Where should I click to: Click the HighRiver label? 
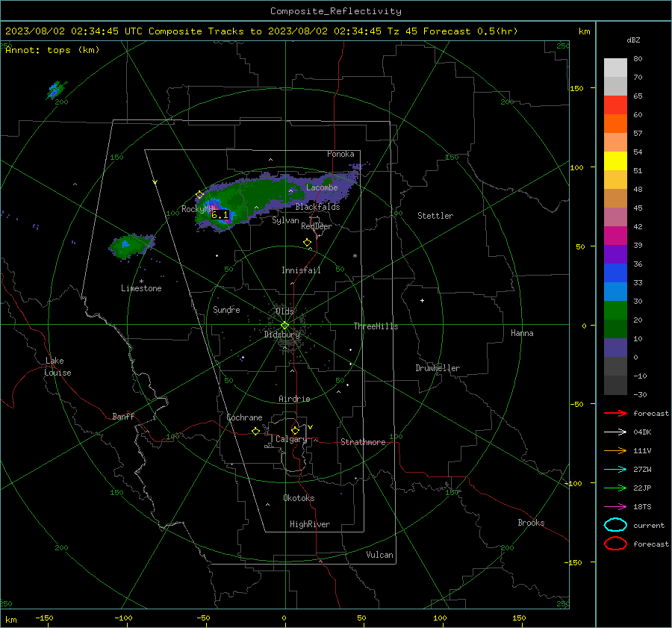coord(310,524)
